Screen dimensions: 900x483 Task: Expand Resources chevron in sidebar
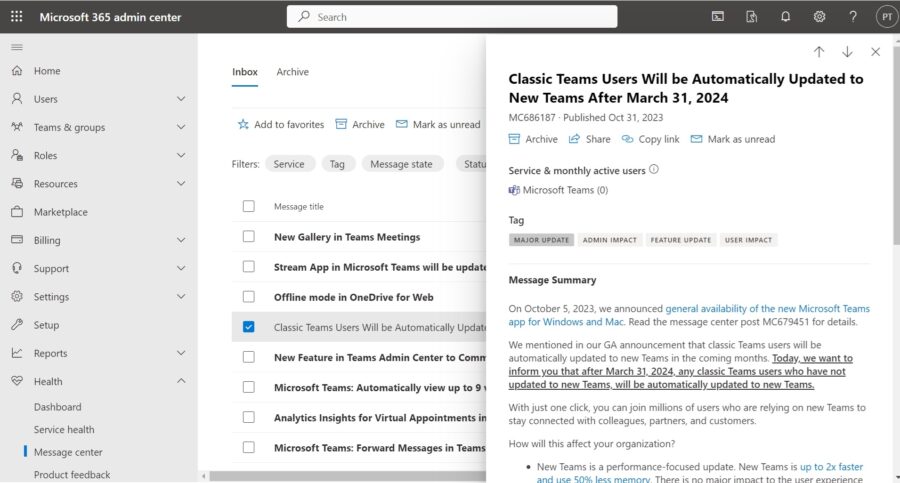click(x=181, y=183)
